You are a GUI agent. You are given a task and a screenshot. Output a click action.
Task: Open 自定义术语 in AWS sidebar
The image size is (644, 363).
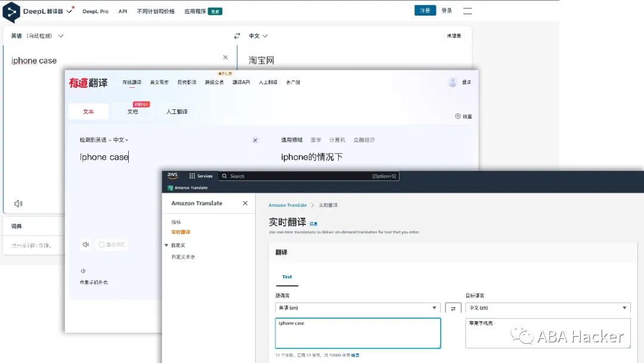click(183, 257)
